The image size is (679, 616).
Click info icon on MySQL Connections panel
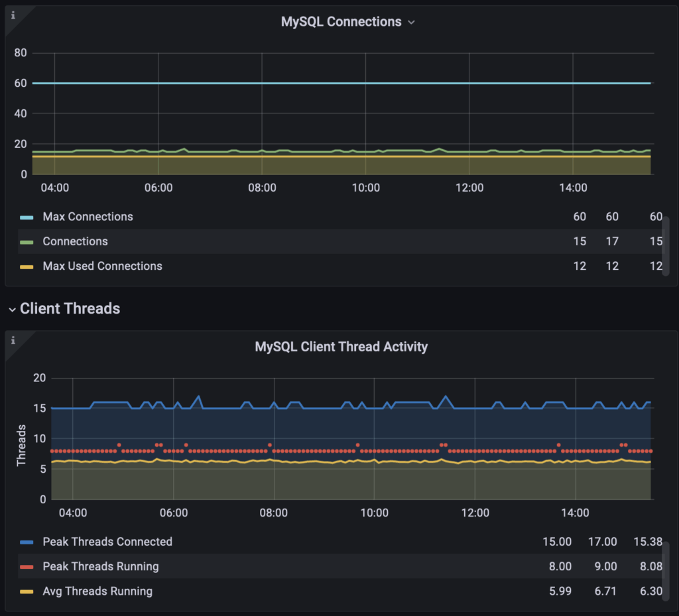pos(13,15)
